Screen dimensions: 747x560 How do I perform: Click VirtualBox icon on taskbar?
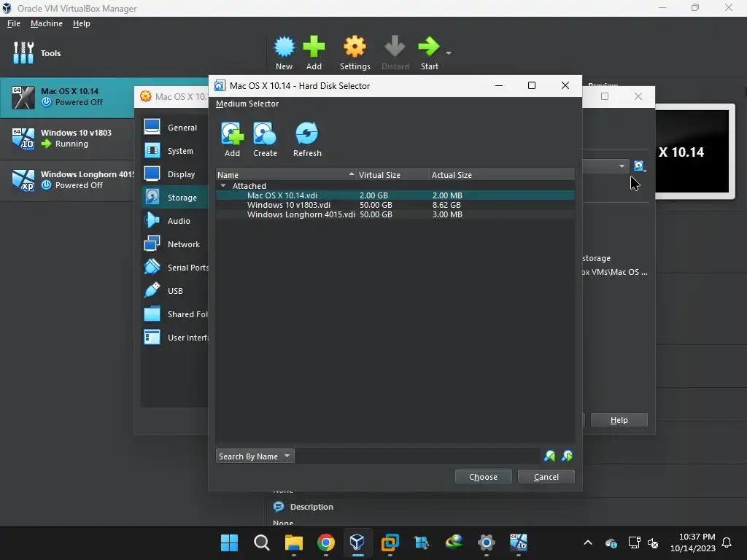[357, 542]
